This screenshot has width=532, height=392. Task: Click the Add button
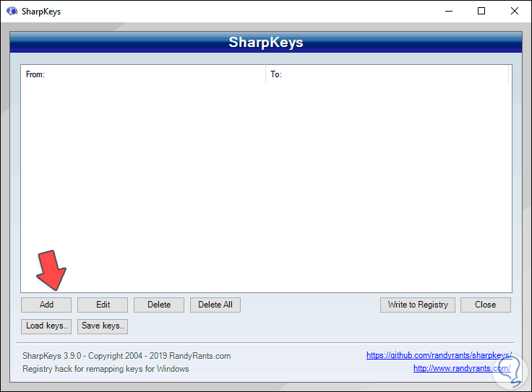pyautogui.click(x=46, y=305)
